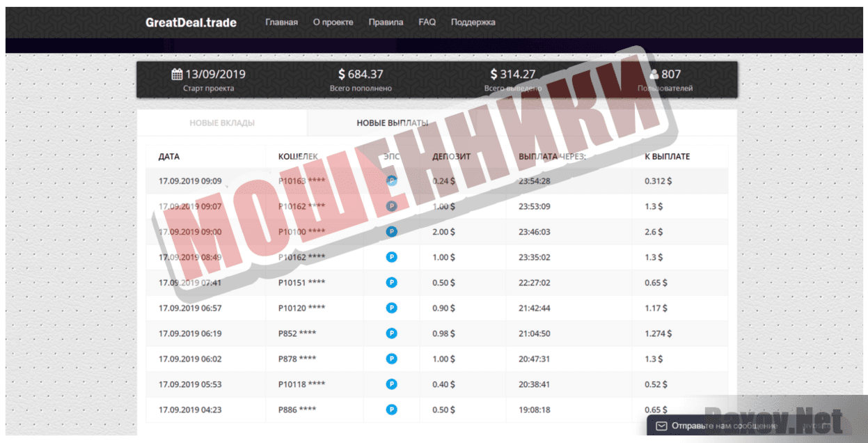868x443 pixels.
Task: Open the Поддержка support page
Action: pos(473,22)
